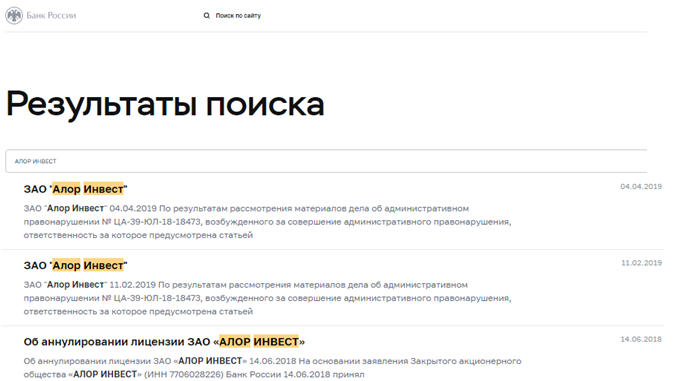The width and height of the screenshot is (676, 381).
Task: Click snippet mentioning 'ИНН 7706028226'
Action: (x=272, y=368)
